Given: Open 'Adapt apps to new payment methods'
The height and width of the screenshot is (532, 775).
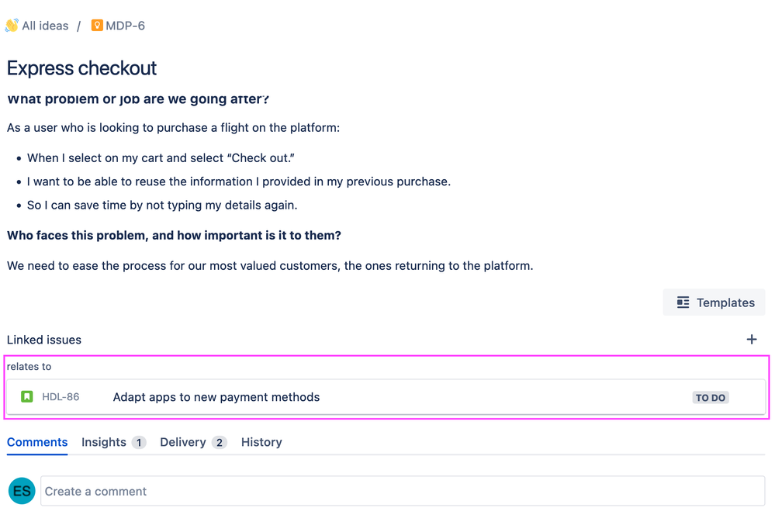Looking at the screenshot, I should tap(216, 396).
